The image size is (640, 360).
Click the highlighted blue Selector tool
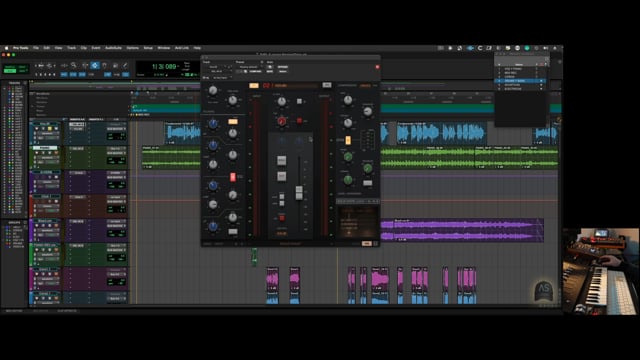click(x=95, y=65)
